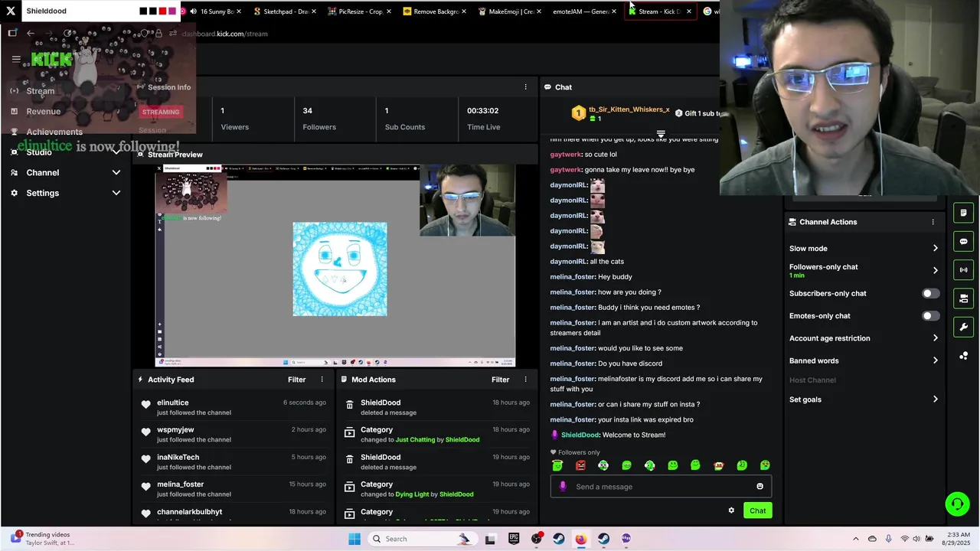This screenshot has width=980, height=551.
Task: Open Mod Actions three-dot menu
Action: [525, 380]
